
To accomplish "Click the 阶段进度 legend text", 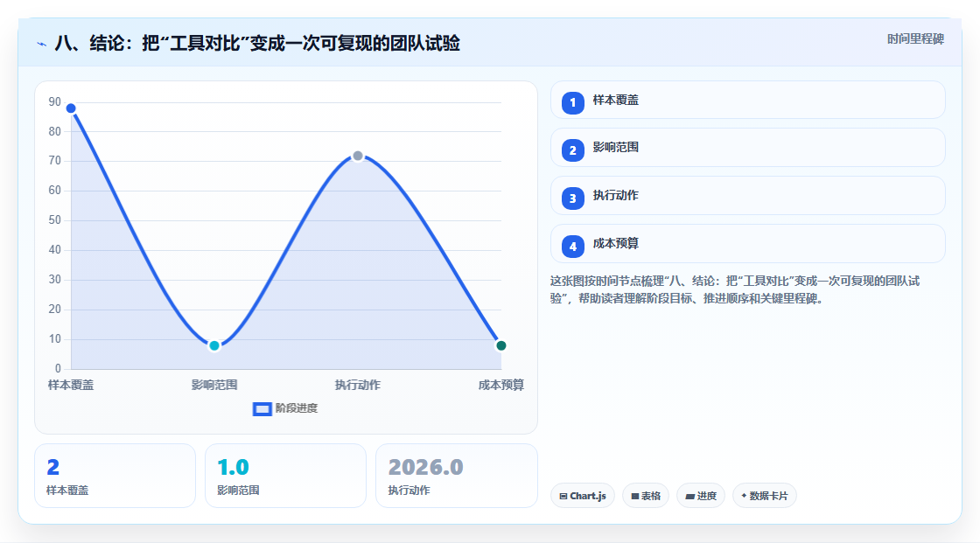I will (297, 408).
